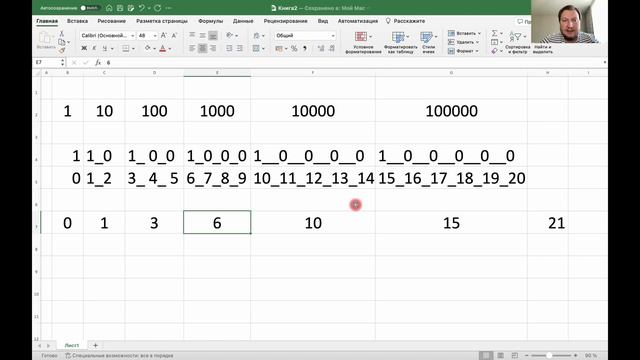Click the Формат cells button
The height and width of the screenshot is (360, 640).
463,51
